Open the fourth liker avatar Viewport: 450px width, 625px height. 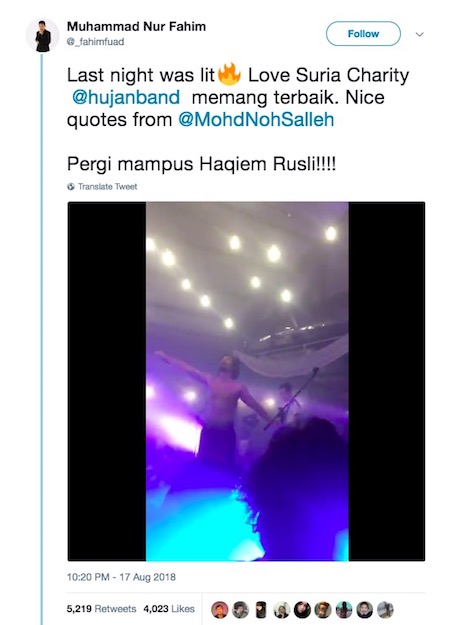(281, 610)
